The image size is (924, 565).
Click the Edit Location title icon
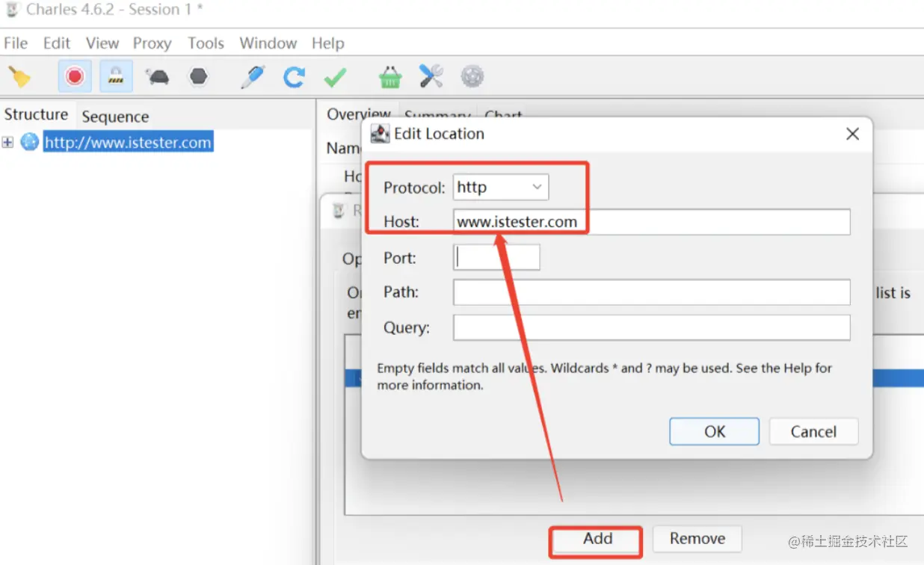pos(381,134)
